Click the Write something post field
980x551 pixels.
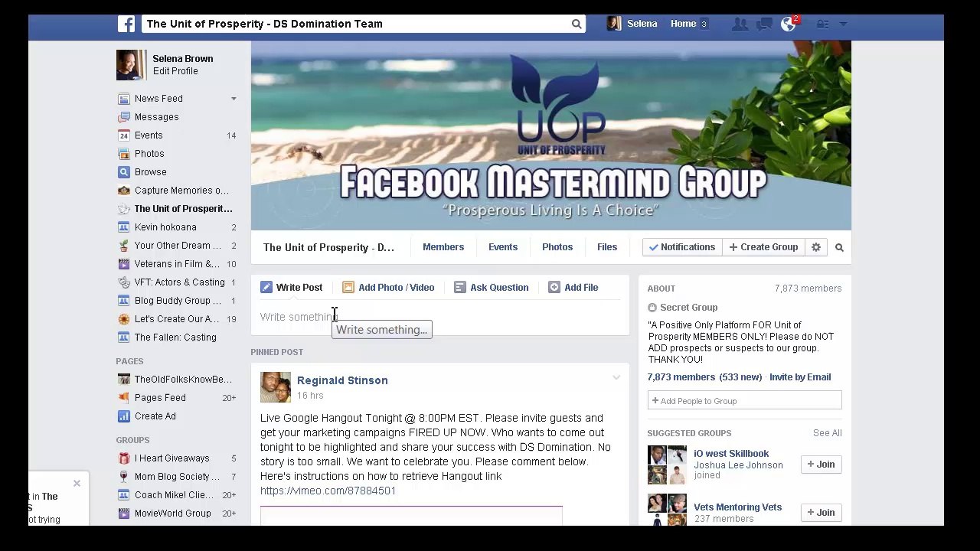440,317
